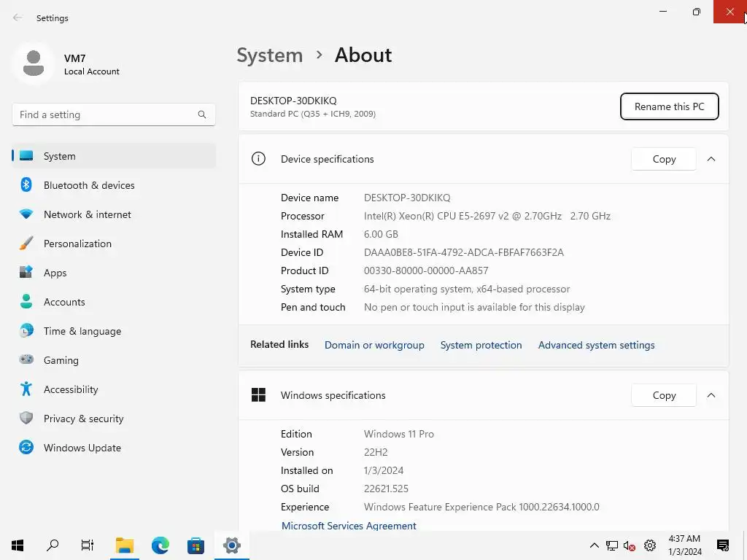The image size is (747, 560).
Task: Click the Edition value Windows 11 Pro
Action: pyautogui.click(x=399, y=434)
